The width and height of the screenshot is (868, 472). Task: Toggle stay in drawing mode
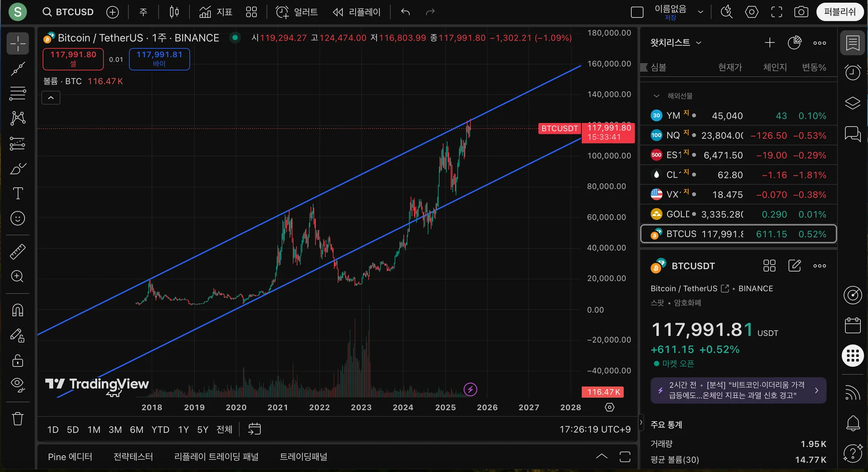coord(18,335)
